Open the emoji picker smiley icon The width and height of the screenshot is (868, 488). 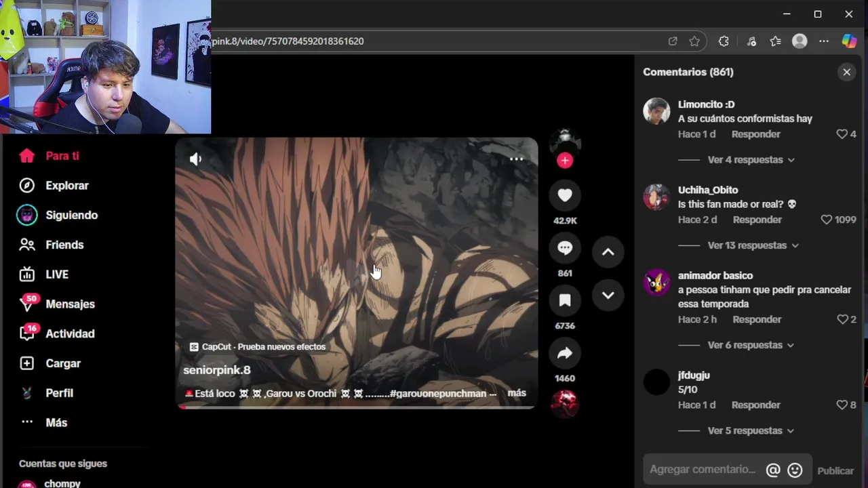[795, 470]
